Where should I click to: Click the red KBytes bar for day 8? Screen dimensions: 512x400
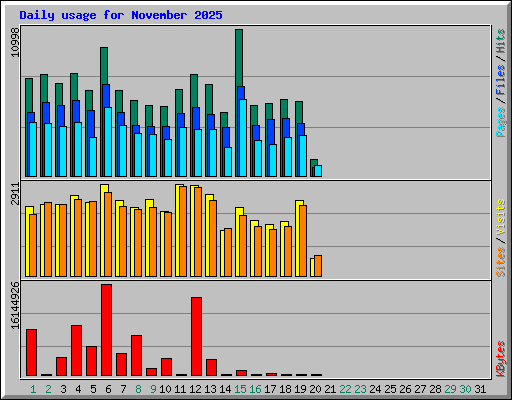tap(136, 355)
